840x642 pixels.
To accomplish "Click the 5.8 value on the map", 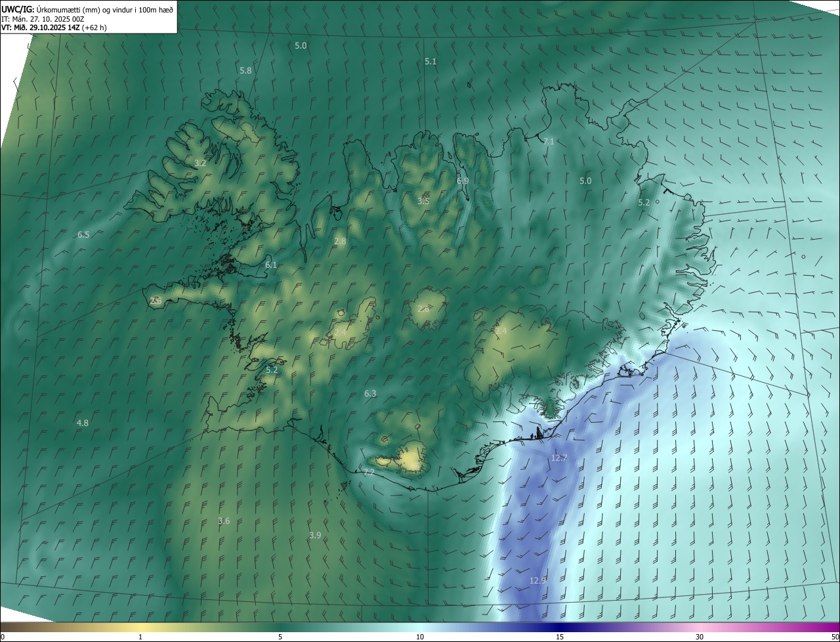I will 245,70.
